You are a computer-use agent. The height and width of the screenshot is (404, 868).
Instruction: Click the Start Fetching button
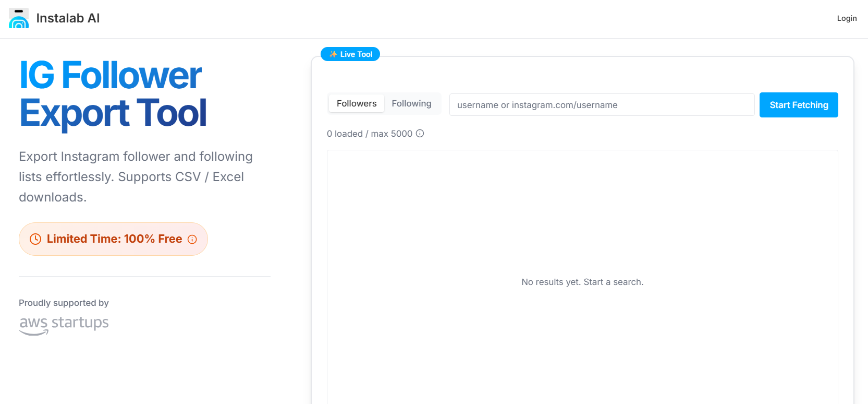[x=799, y=105]
